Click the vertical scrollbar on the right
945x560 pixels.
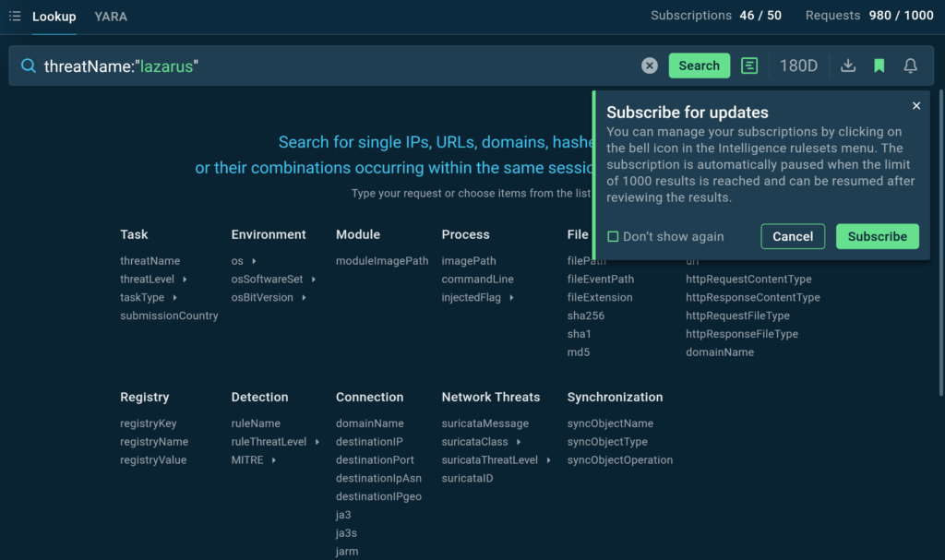(940, 240)
